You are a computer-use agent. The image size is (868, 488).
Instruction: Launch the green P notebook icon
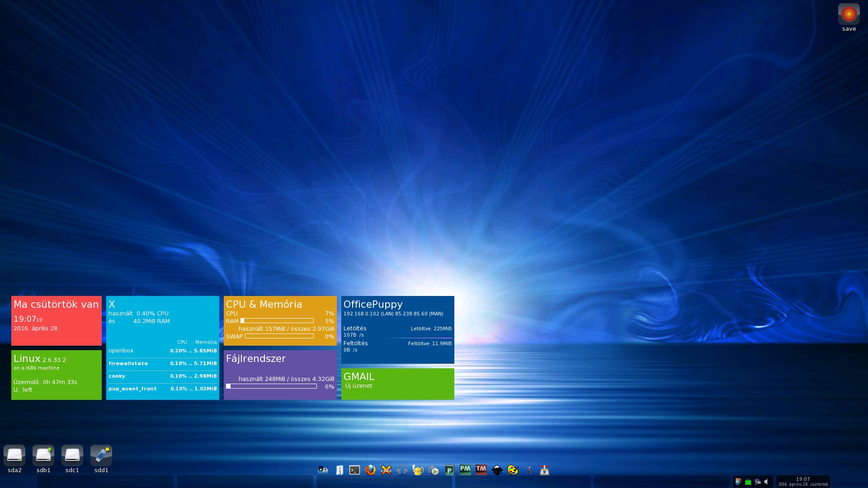click(x=449, y=470)
